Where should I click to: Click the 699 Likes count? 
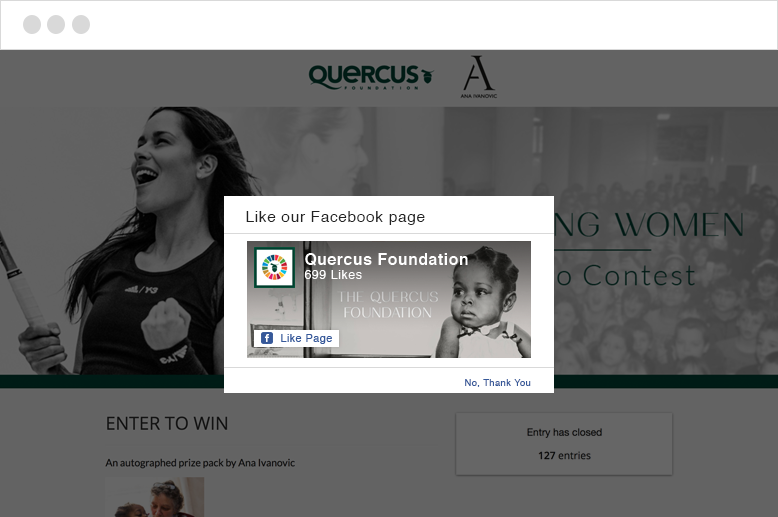pyautogui.click(x=333, y=275)
